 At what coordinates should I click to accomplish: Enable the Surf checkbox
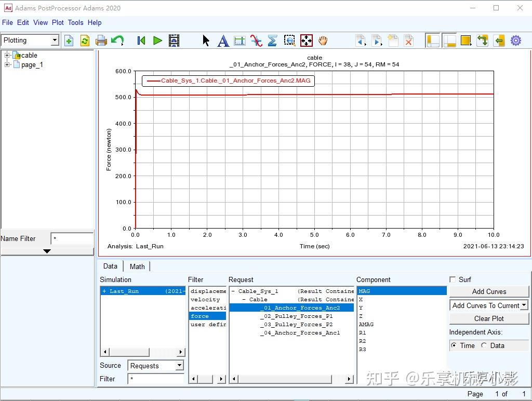[x=453, y=279]
